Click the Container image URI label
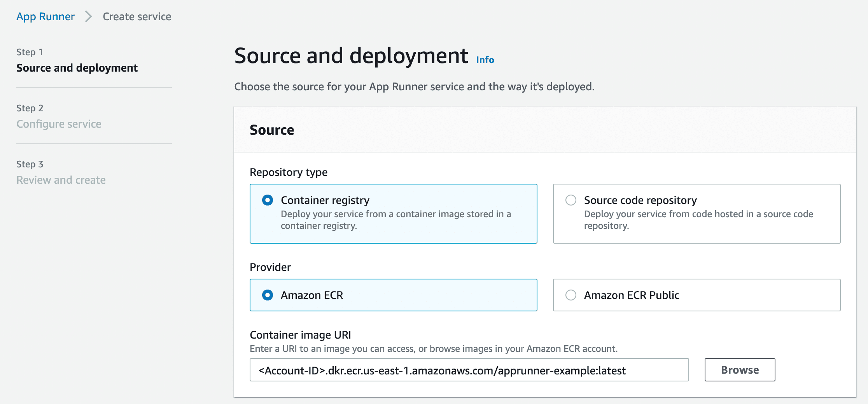 [300, 335]
